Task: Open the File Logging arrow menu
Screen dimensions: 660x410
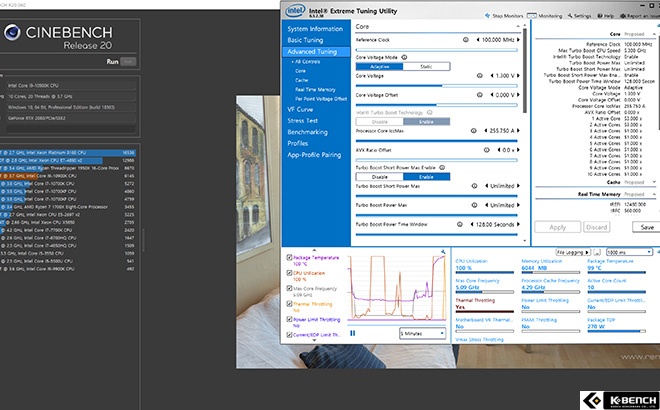Action: [x=573, y=252]
